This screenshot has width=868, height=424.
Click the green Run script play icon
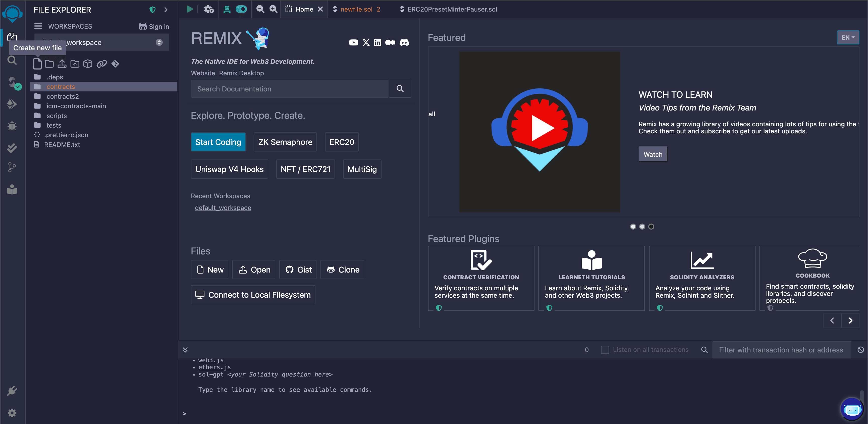click(190, 9)
